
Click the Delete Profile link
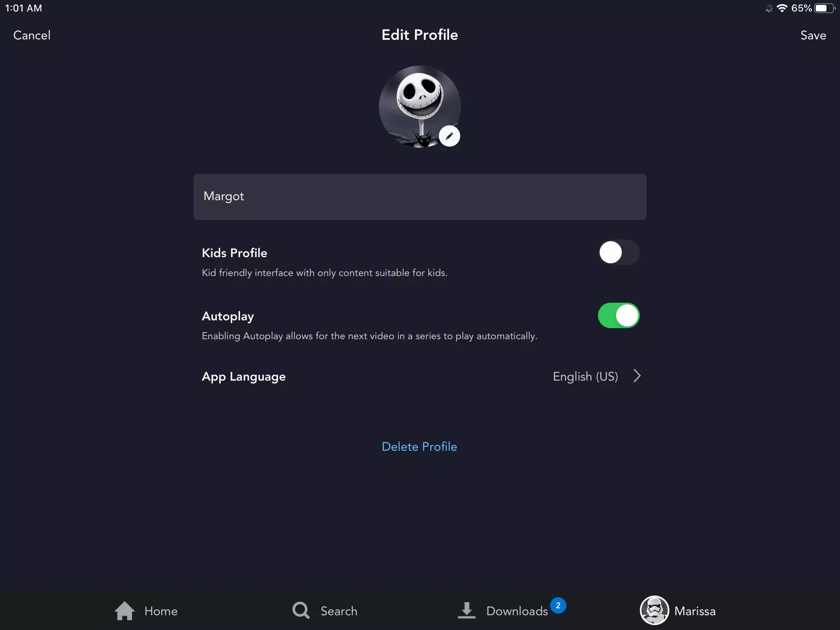419,447
